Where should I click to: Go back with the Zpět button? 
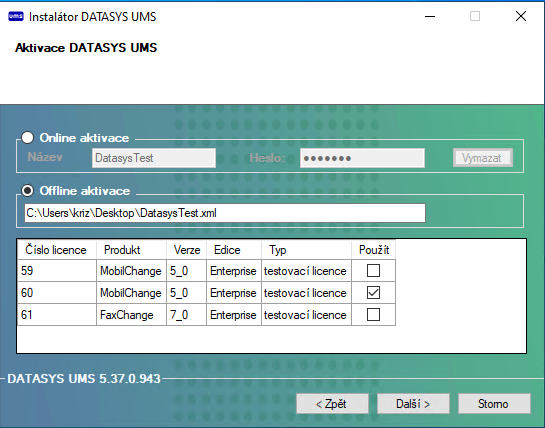[x=332, y=404]
